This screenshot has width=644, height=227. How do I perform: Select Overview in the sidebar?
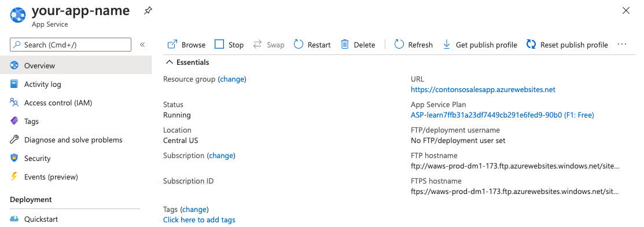pyautogui.click(x=76, y=66)
